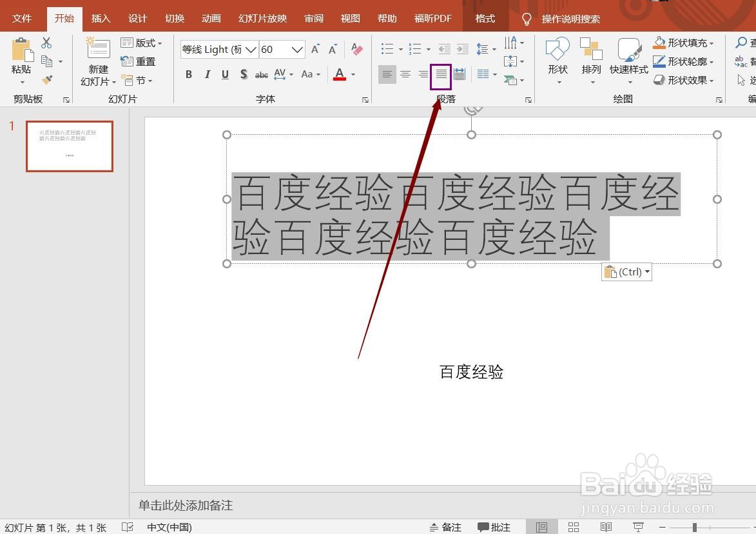
Task: Open the numbering list dropdown arrow
Action: point(428,49)
